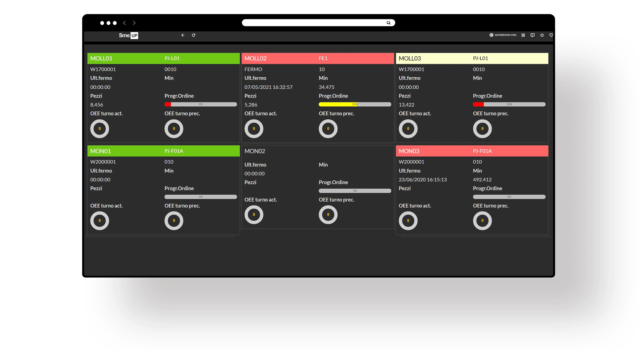The height and width of the screenshot is (356, 644).
Task: Open the MOLL03 machine header
Action: (x=472, y=58)
